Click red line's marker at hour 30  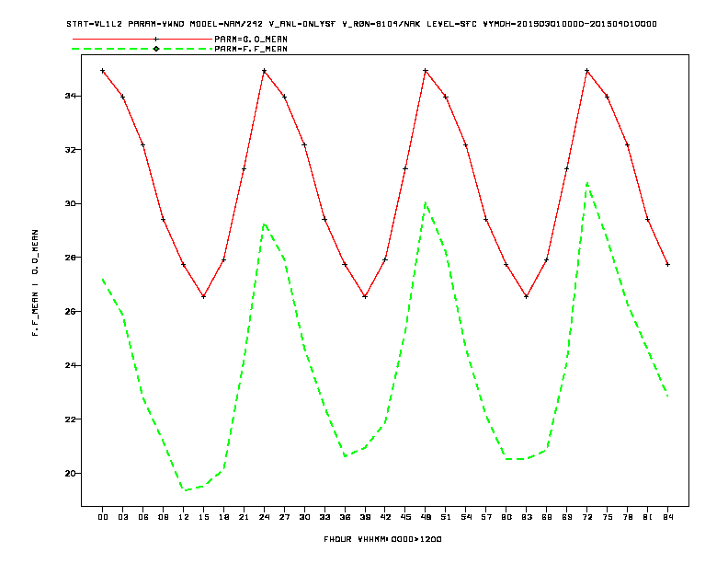(x=304, y=145)
